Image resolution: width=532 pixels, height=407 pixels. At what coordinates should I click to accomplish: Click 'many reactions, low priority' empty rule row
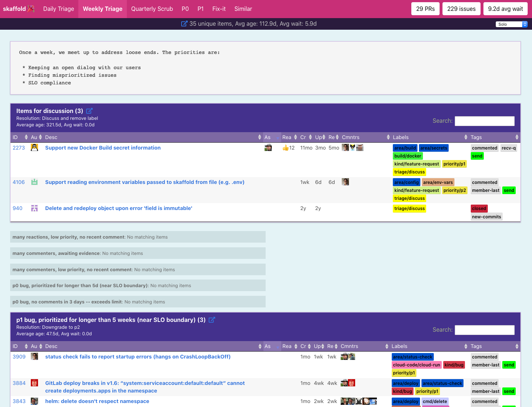tap(138, 237)
